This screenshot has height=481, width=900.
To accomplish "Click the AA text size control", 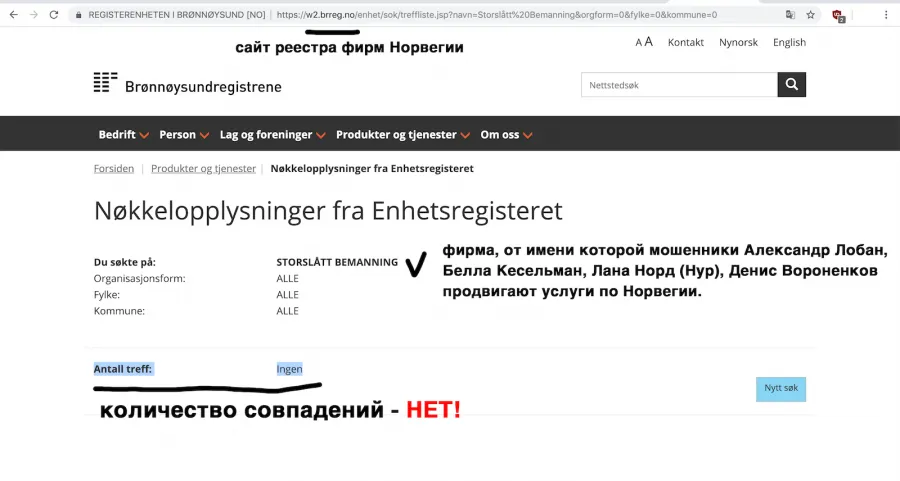I will (644, 42).
